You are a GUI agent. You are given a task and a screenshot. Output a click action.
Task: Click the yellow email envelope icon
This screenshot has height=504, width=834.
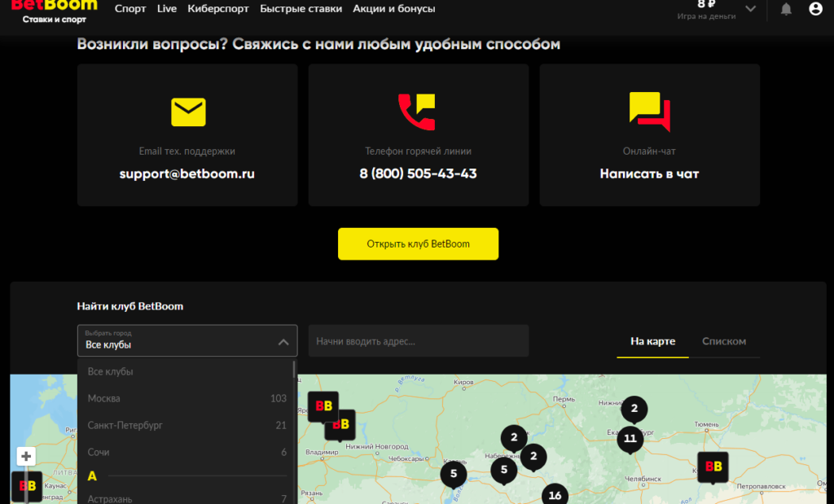click(x=188, y=112)
